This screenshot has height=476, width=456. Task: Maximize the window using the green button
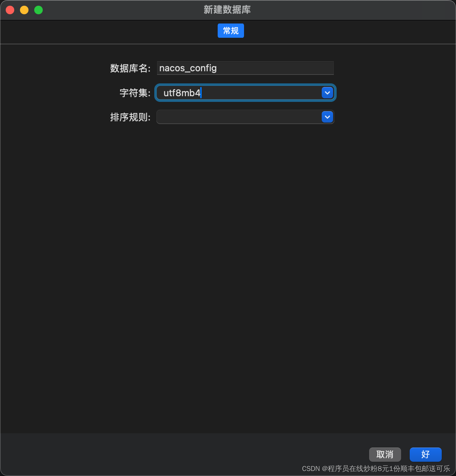(x=38, y=10)
